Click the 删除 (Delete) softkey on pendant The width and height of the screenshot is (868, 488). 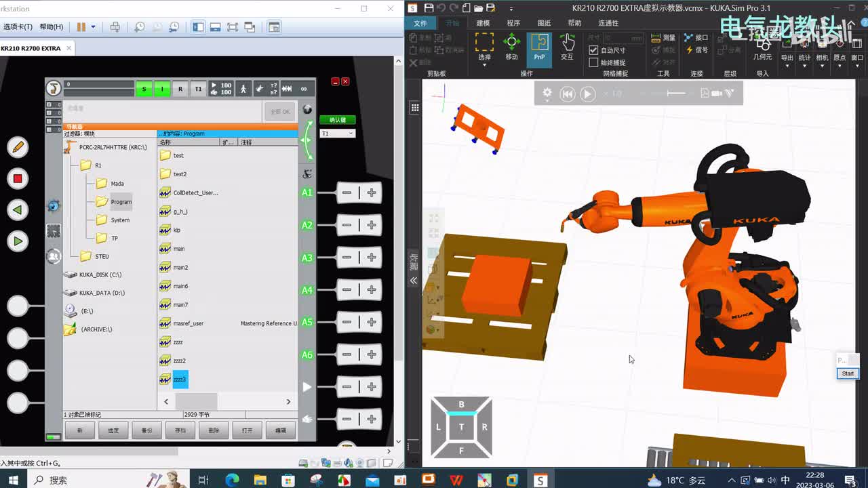214,430
